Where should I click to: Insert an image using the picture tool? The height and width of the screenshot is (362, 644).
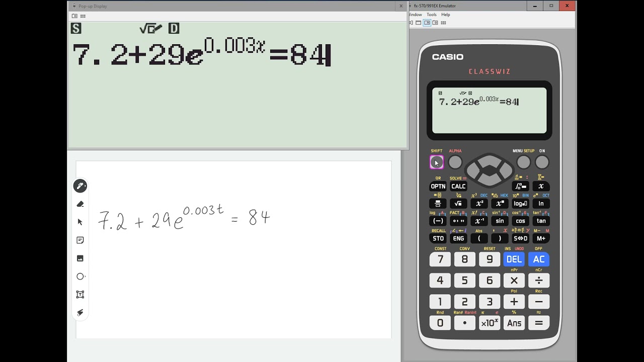click(x=80, y=258)
